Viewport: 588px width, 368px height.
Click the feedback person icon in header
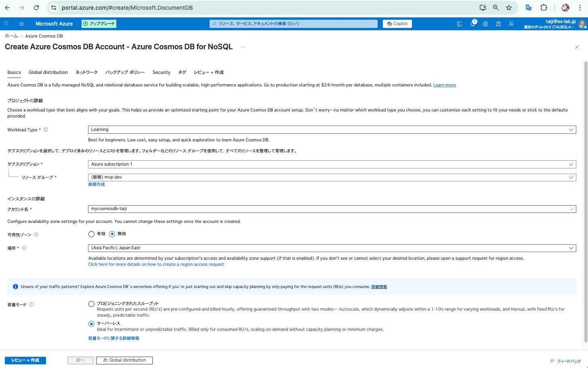511,24
